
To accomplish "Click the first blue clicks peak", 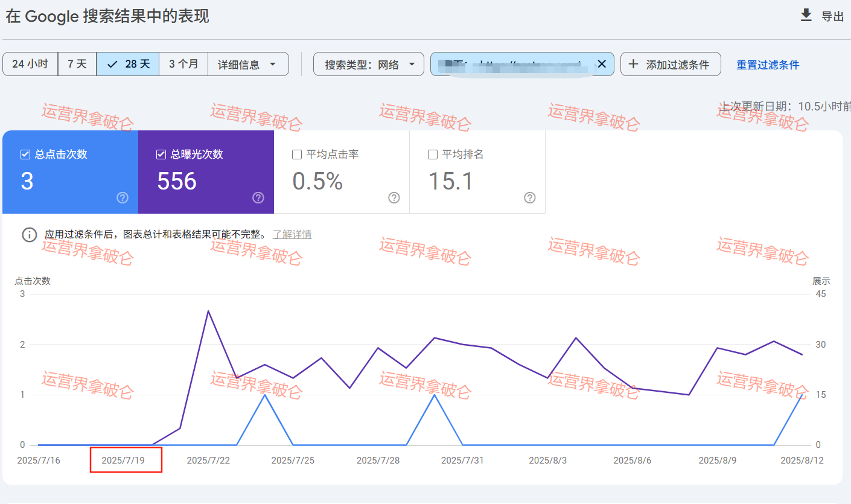I will pos(265,395).
